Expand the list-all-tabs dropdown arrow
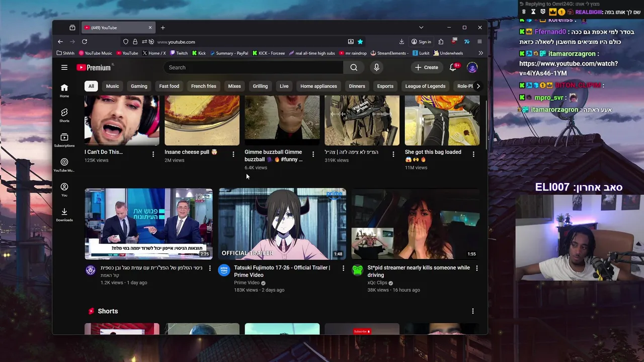Viewport: 644px width, 362px height. point(421,28)
